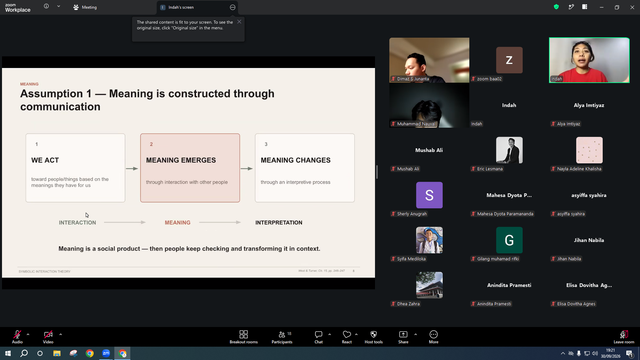The image size is (640, 360).
Task: Show hidden system tray icons arrow
Action: click(x=562, y=353)
